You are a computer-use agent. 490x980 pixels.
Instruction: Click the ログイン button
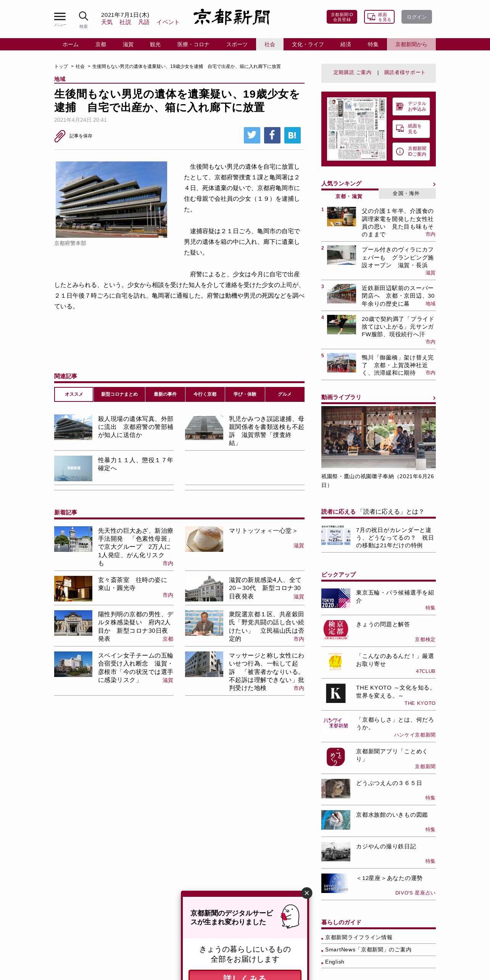(417, 17)
